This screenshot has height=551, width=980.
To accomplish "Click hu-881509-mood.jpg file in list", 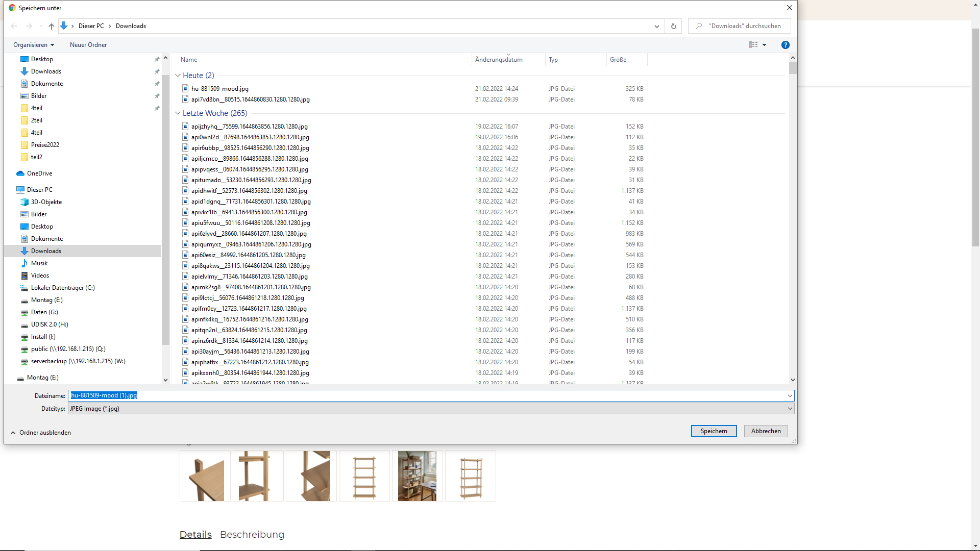I will pos(220,88).
